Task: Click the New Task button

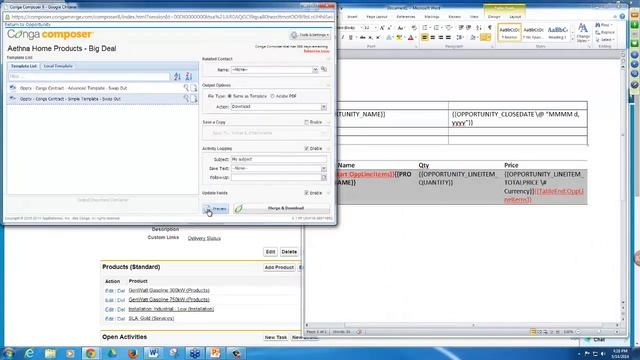Action: [276, 338]
